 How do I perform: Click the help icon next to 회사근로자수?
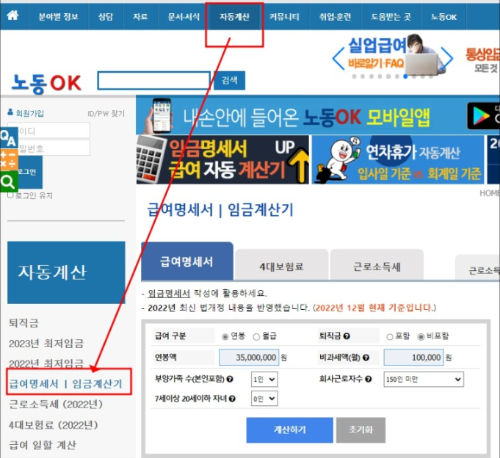coord(368,379)
